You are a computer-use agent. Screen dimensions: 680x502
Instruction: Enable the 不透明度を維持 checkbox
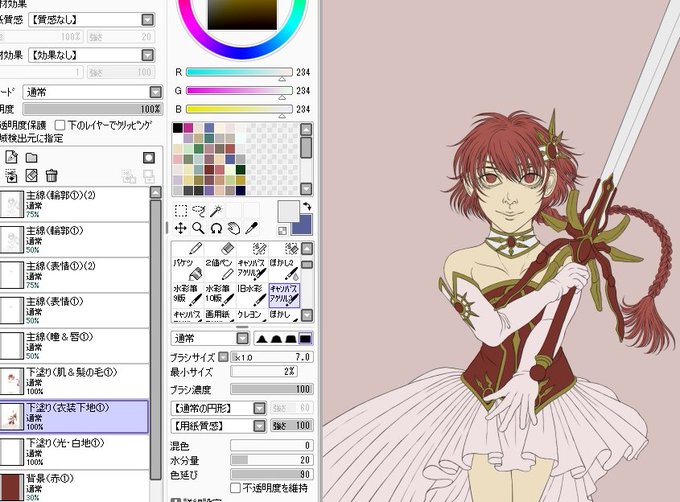[235, 488]
